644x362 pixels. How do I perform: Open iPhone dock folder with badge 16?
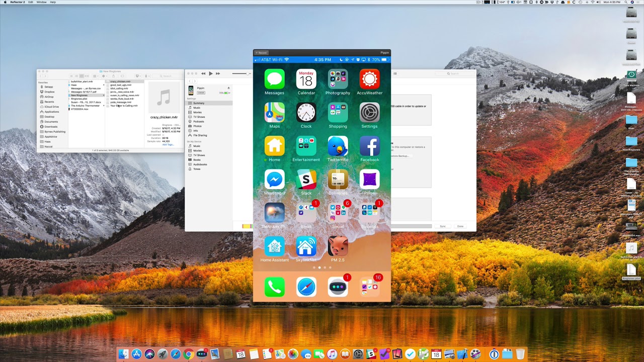click(369, 287)
